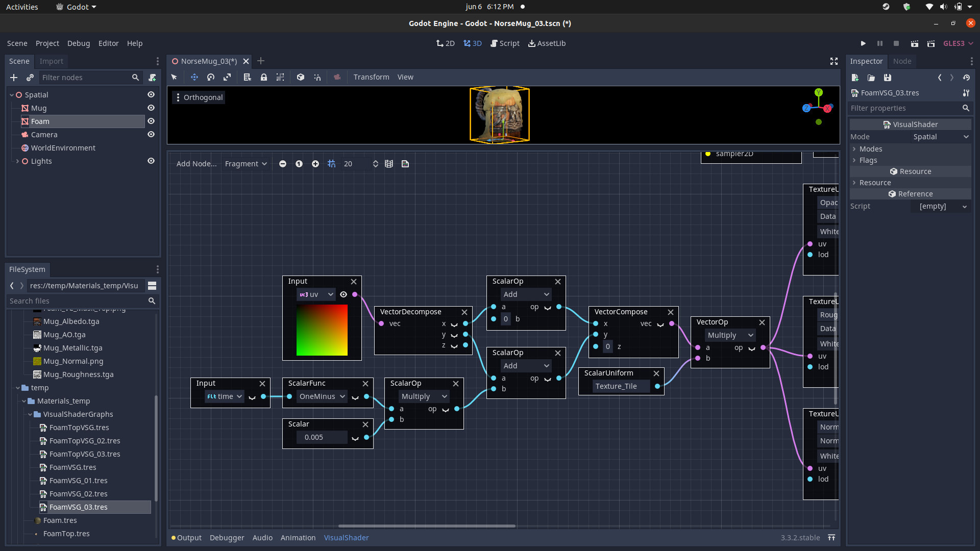Hide the WorldEnvironment node
Image resolution: width=980 pixels, height=551 pixels.
click(x=151, y=147)
